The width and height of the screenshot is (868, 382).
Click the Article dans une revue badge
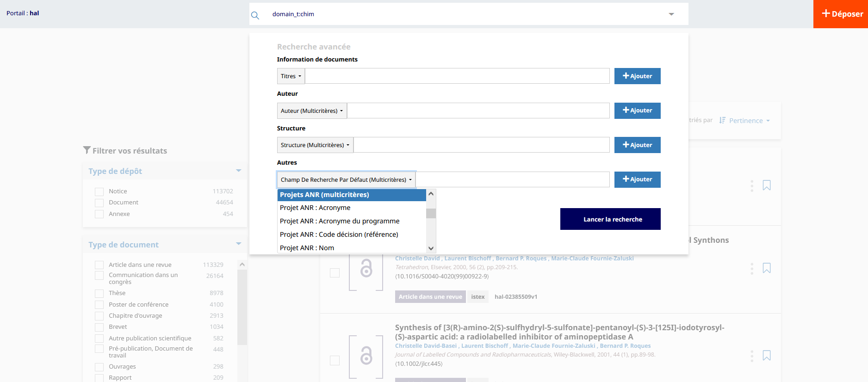coord(430,297)
